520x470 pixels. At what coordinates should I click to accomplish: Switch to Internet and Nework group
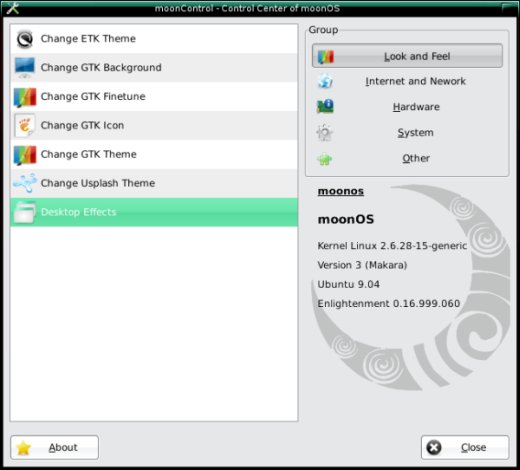(407, 81)
